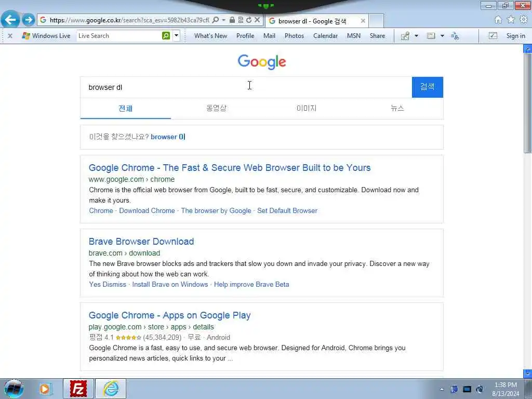
Task: Open What's New in Windows Live toolbar
Action: click(x=211, y=36)
